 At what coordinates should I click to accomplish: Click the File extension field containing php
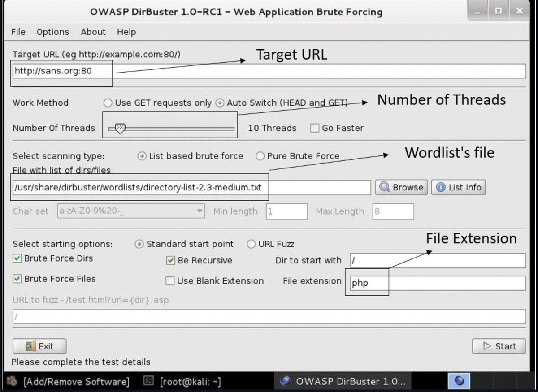point(437,283)
